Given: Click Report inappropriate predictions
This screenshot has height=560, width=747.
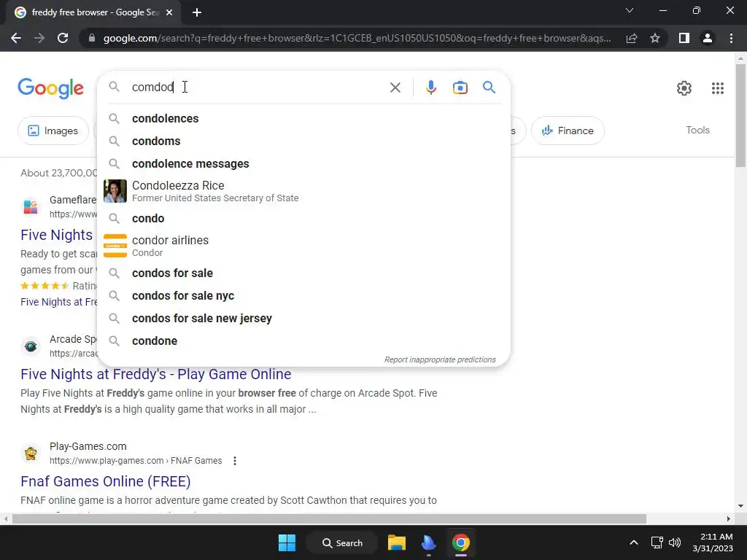Looking at the screenshot, I should click(440, 359).
